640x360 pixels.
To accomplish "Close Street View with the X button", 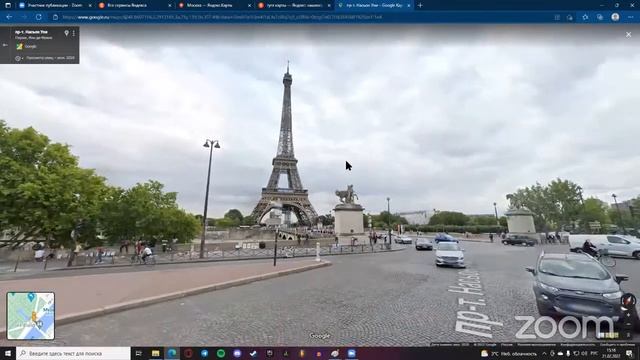I will pos(629,35).
